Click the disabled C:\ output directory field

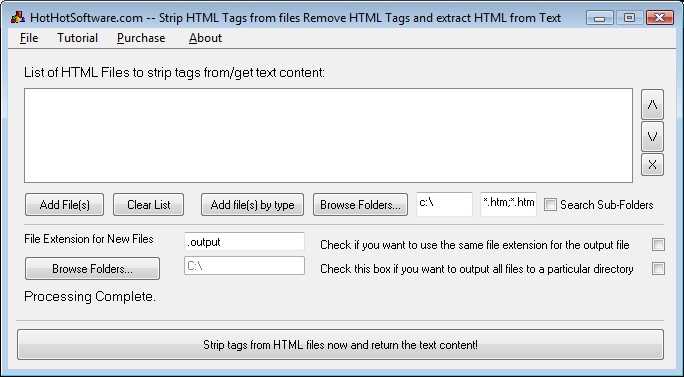pos(244,266)
